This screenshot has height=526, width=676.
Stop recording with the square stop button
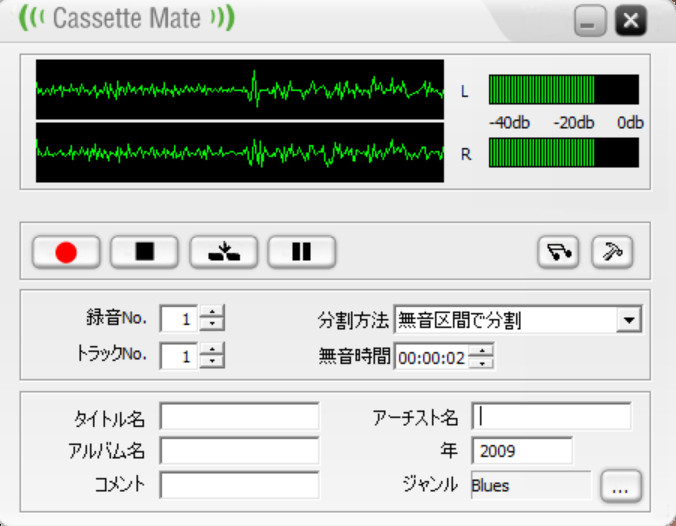pos(144,252)
